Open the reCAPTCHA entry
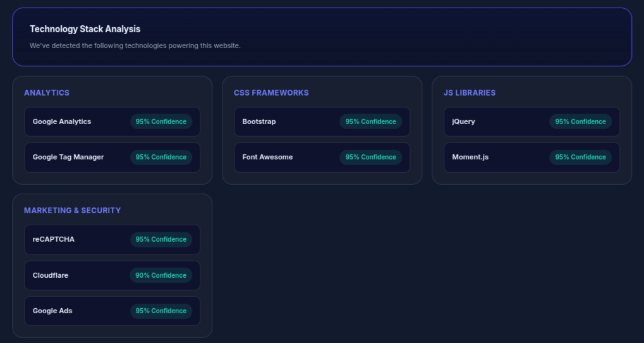Image resolution: width=644 pixels, height=343 pixels. [x=54, y=239]
